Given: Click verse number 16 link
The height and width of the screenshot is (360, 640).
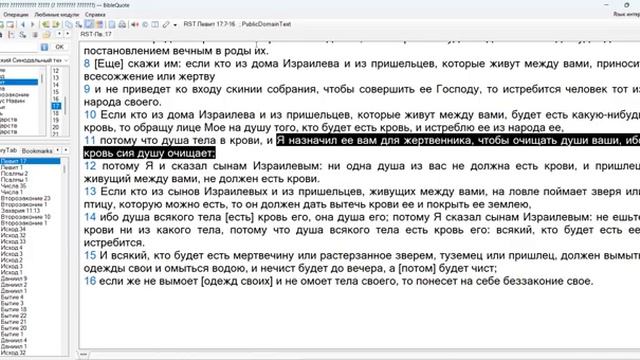Looking at the screenshot, I should tap(90, 281).
